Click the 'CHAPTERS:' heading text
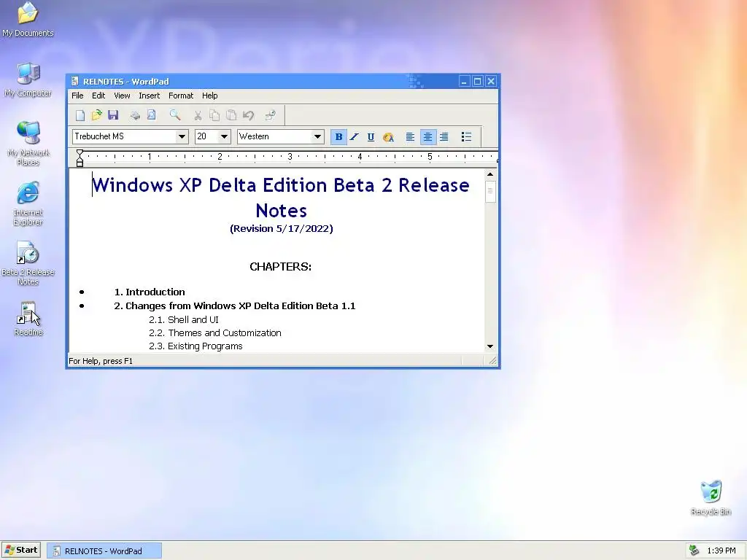This screenshot has height=560, width=747. (281, 267)
